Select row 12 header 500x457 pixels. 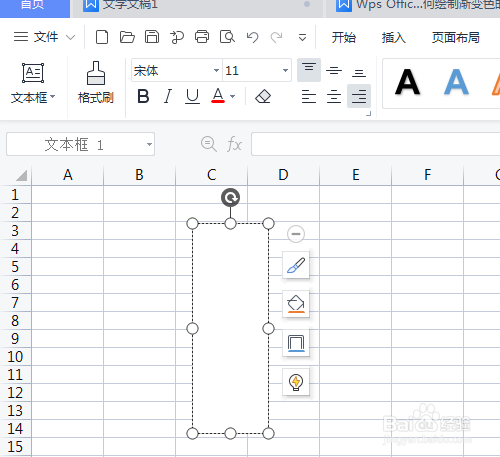15,393
